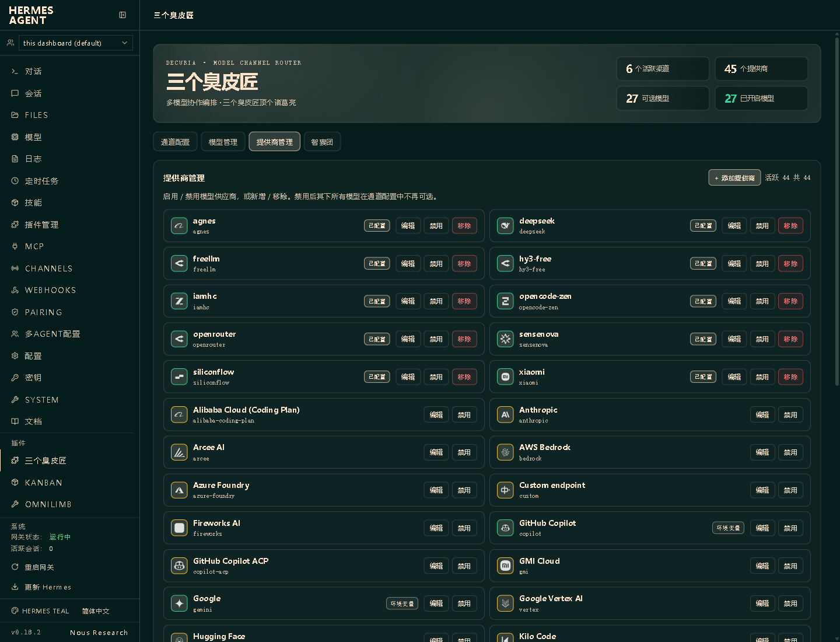
Task: Click the 已配置 badge on the iamhc row
Action: 377,301
